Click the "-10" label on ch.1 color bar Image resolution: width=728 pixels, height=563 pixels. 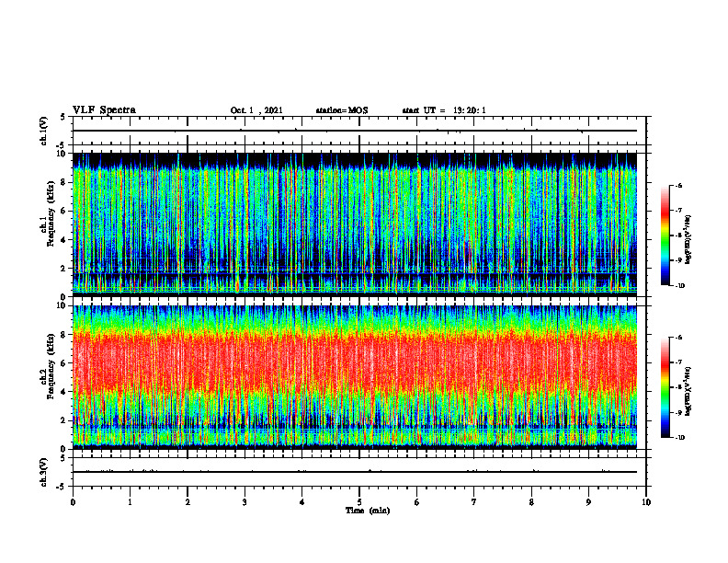680,286
